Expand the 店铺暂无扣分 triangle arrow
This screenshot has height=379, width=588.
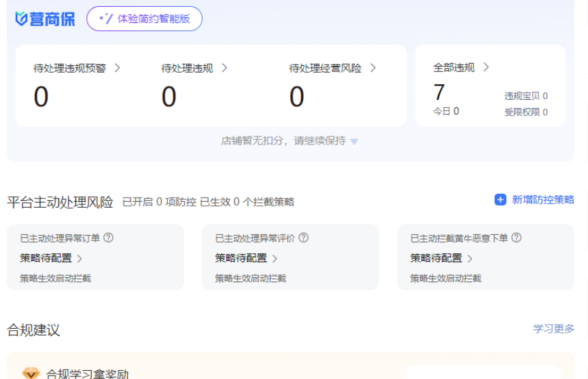pyautogui.click(x=354, y=141)
